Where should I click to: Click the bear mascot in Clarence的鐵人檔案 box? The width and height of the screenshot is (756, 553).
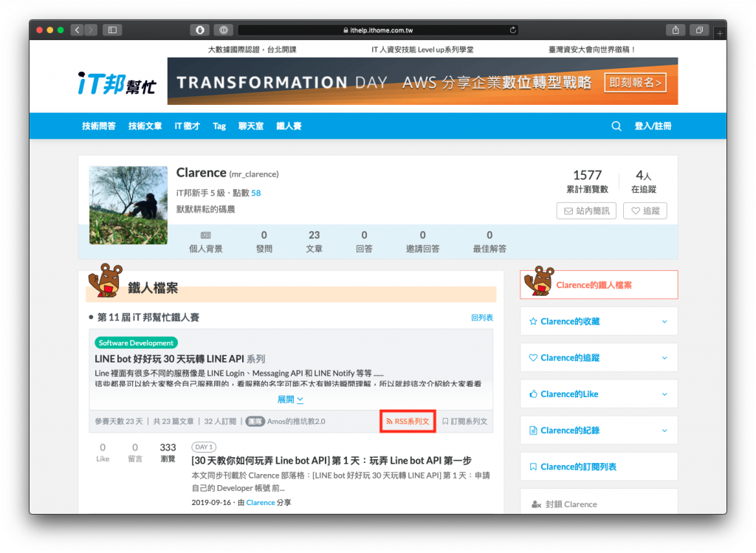click(539, 281)
